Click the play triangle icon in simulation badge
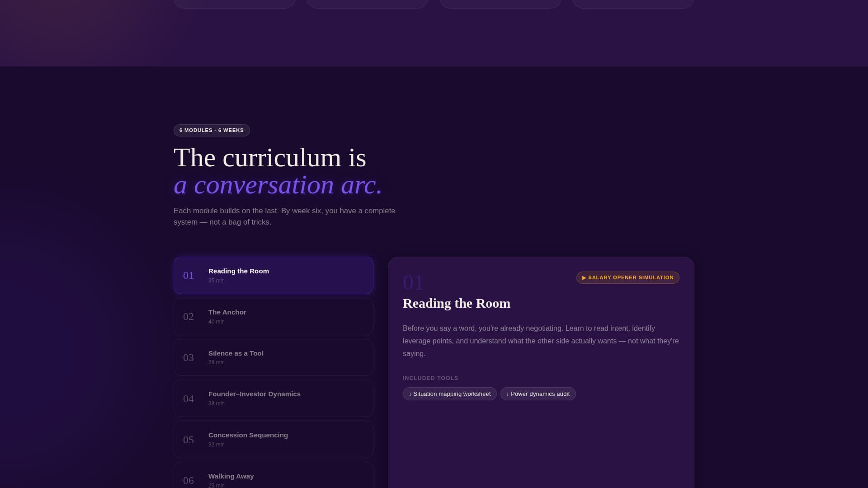This screenshot has width=868, height=488. point(584,278)
